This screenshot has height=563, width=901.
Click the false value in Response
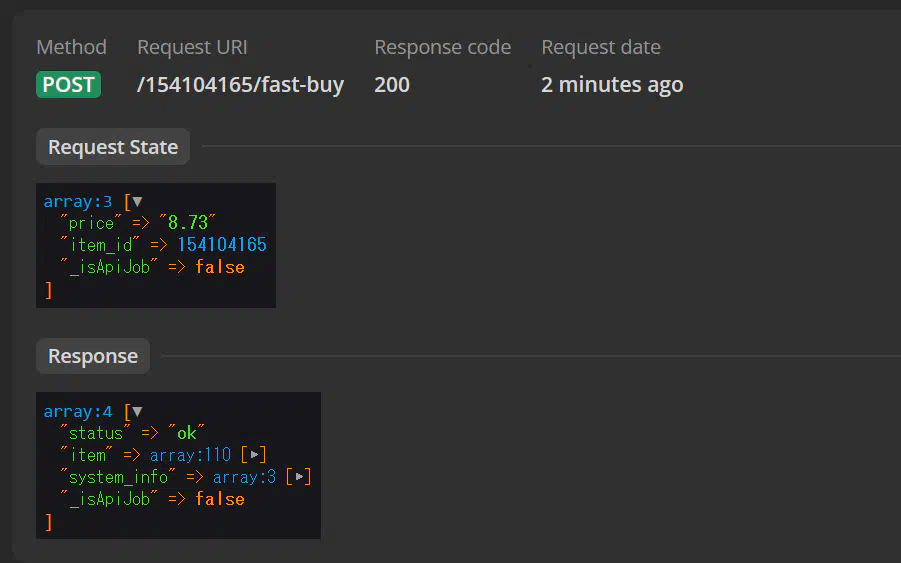(x=220, y=499)
